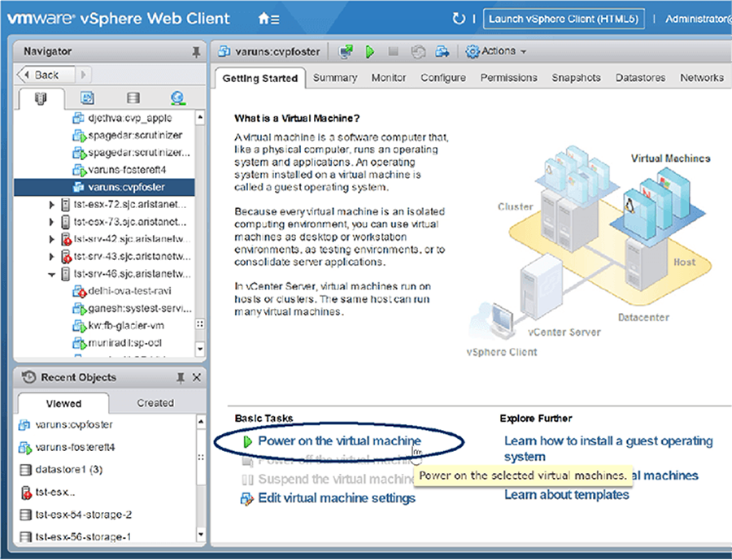The height and width of the screenshot is (560, 732).
Task: Open datastore1 (3) in Recent Objects
Action: 68,470
